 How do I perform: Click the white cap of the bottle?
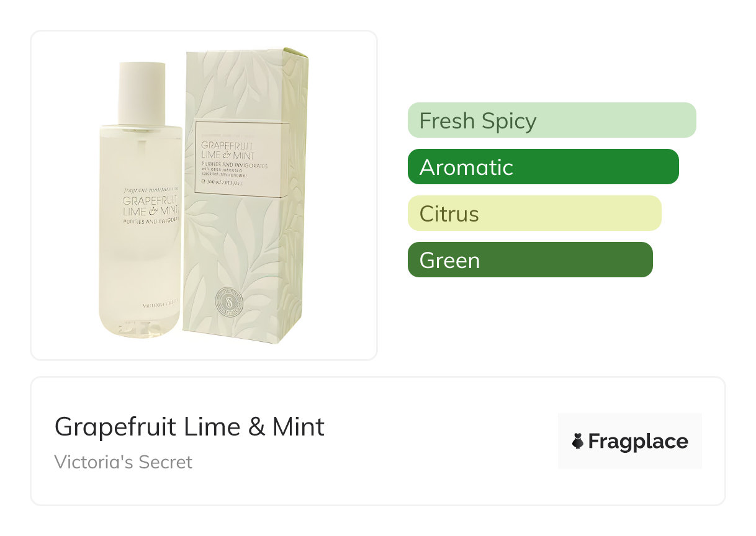[142, 93]
